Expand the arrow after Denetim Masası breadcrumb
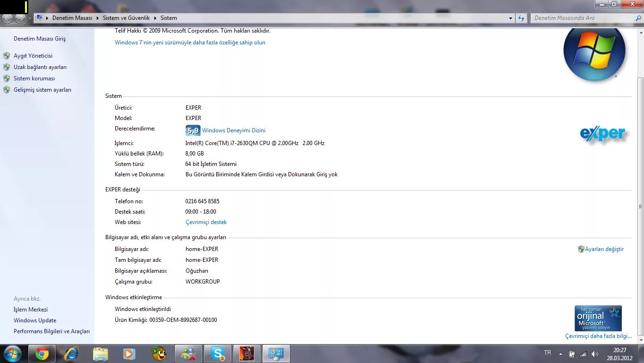The image size is (644, 363). click(98, 18)
